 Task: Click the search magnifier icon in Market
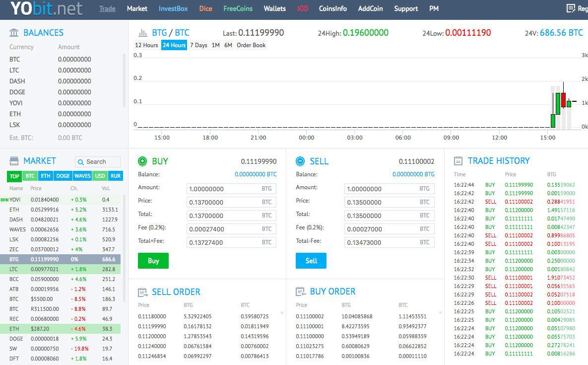tap(80, 162)
